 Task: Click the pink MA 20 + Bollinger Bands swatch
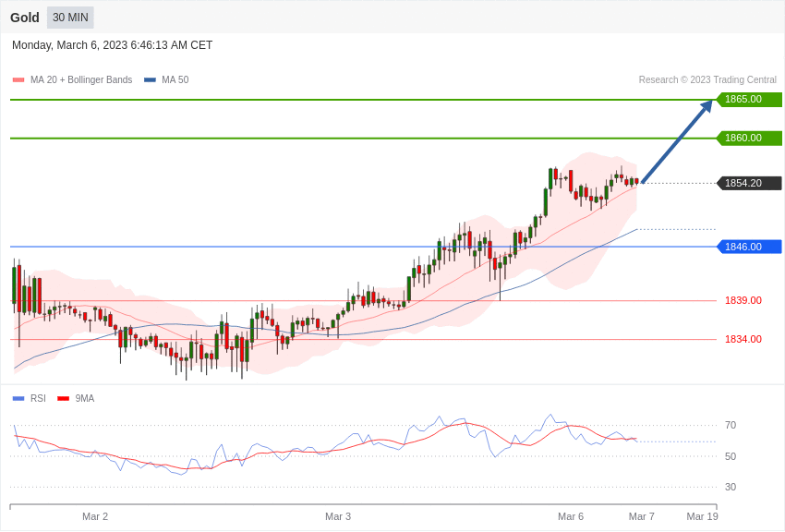(x=18, y=80)
